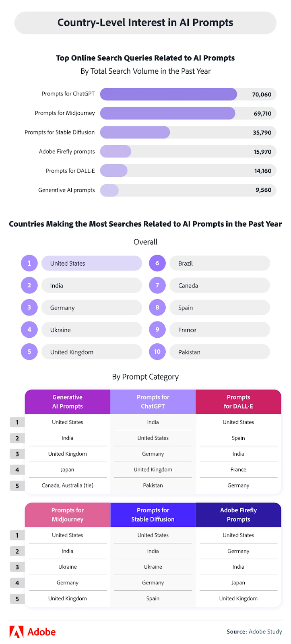Click the number 7 circle beside Canada
291x644 pixels.
tap(157, 285)
